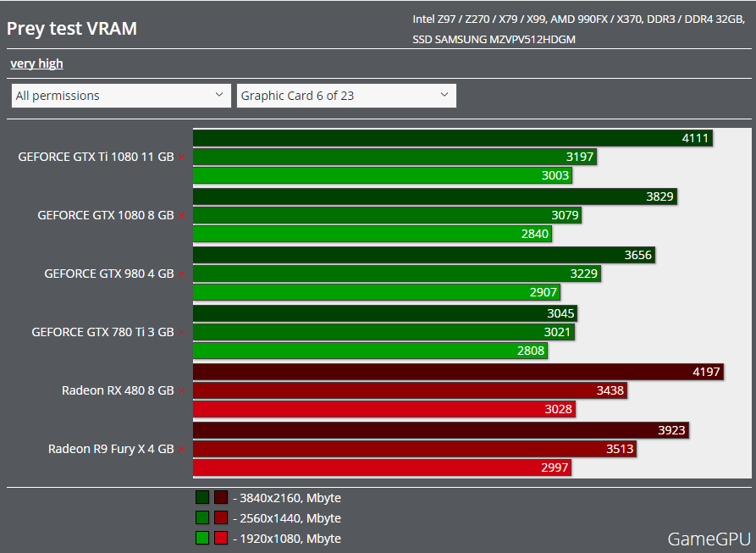Click the very high quality link
This screenshot has width=756, height=553.
coord(36,64)
